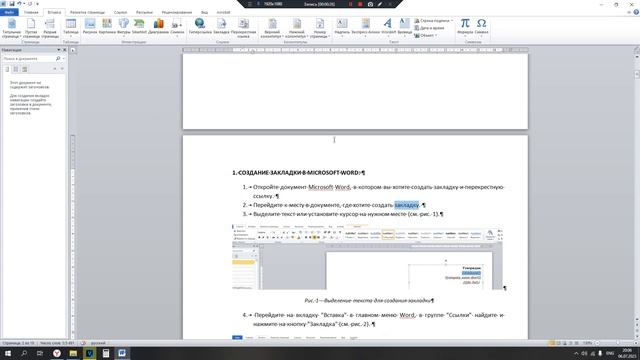
Task: Switch to the Home (Главная) tab
Action: (31, 12)
